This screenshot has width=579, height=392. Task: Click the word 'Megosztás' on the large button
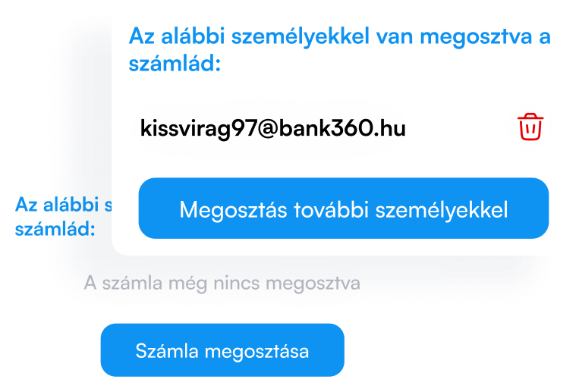[234, 210]
